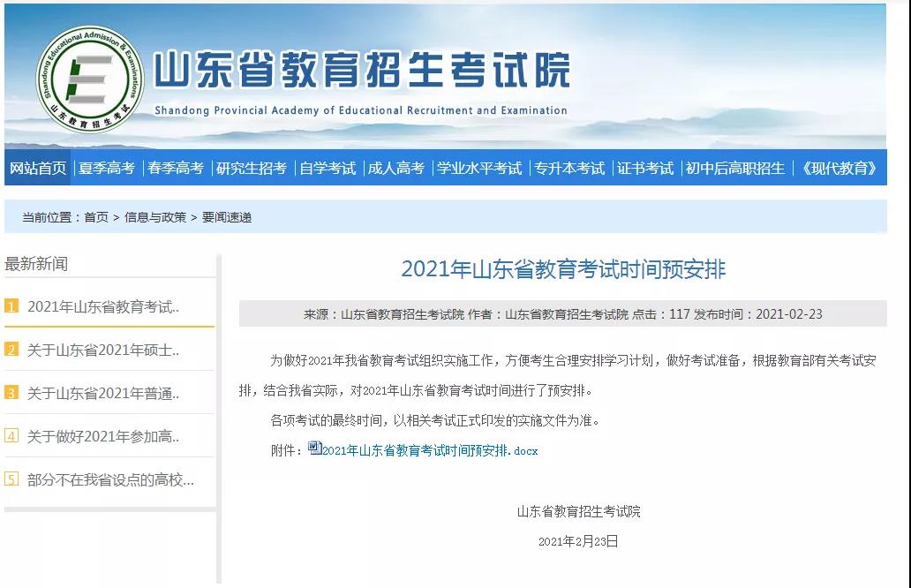
Task: Click the orange number 1 news badge
Action: point(11,305)
